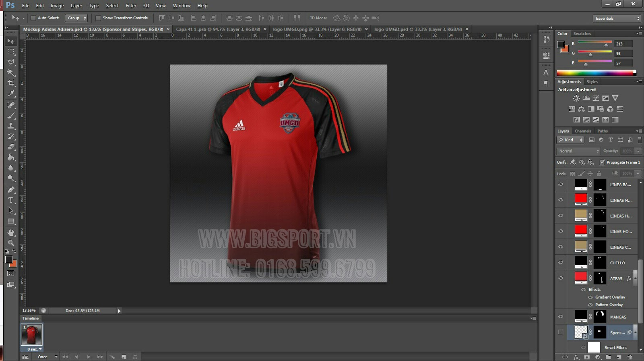Open frame delay 0 sec. dropdown
644x361 pixels.
(x=35, y=349)
